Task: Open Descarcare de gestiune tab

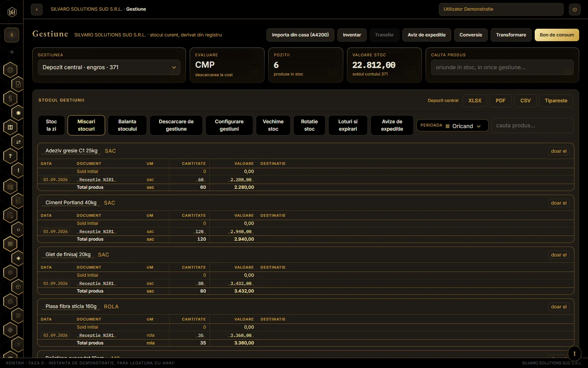Action: pyautogui.click(x=176, y=125)
